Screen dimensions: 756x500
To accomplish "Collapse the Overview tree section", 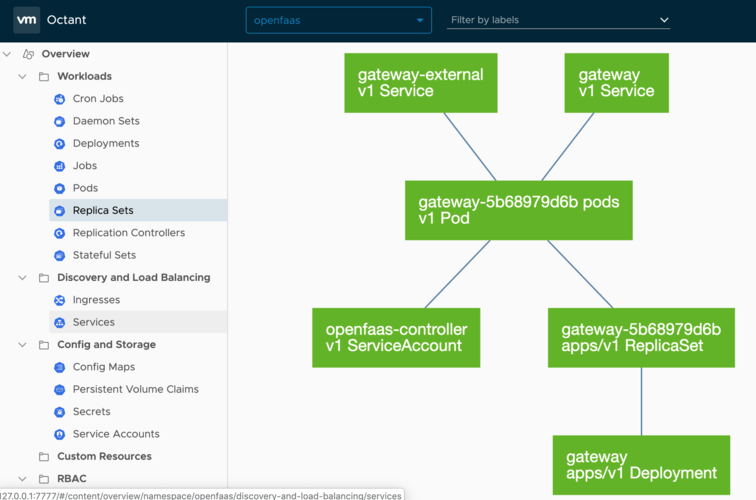I will pyautogui.click(x=7, y=54).
